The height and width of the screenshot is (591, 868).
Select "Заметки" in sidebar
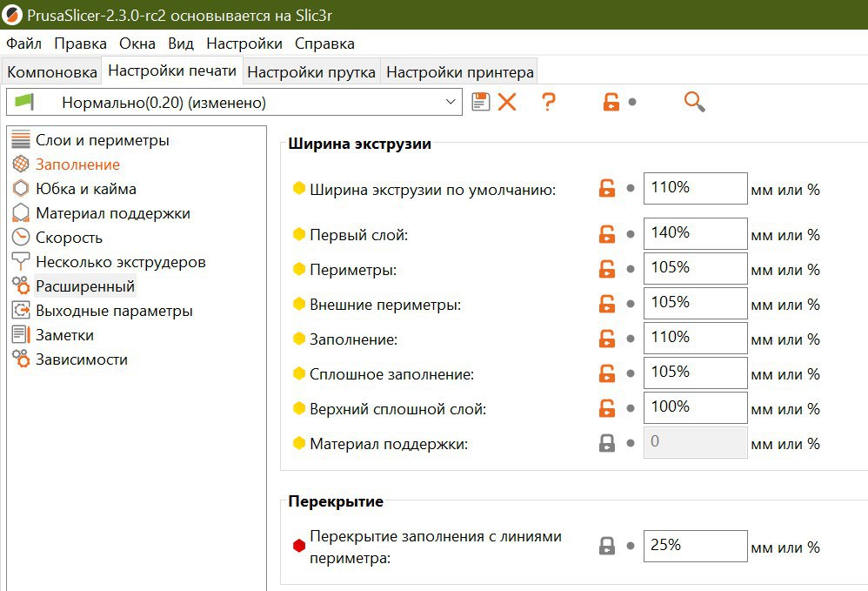(x=64, y=335)
